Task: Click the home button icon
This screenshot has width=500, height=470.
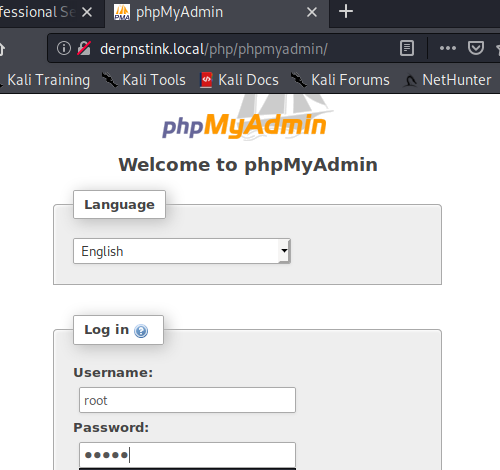Action: (1, 49)
